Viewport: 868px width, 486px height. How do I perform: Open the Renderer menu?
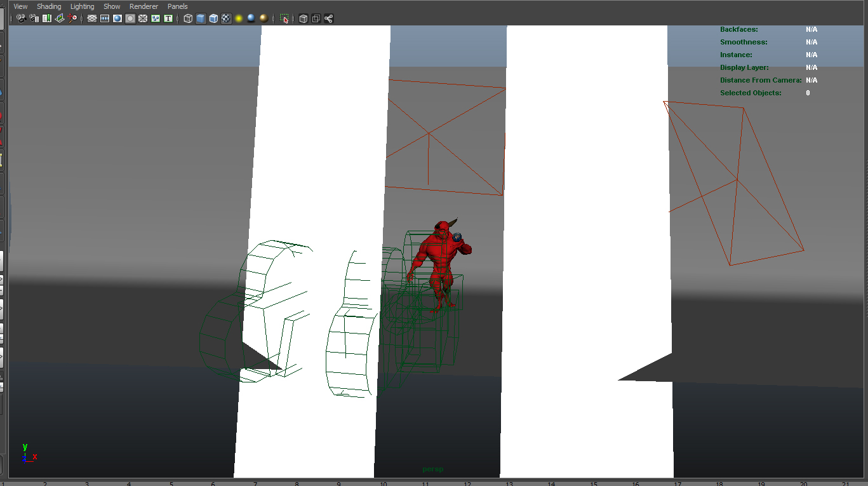tap(144, 6)
